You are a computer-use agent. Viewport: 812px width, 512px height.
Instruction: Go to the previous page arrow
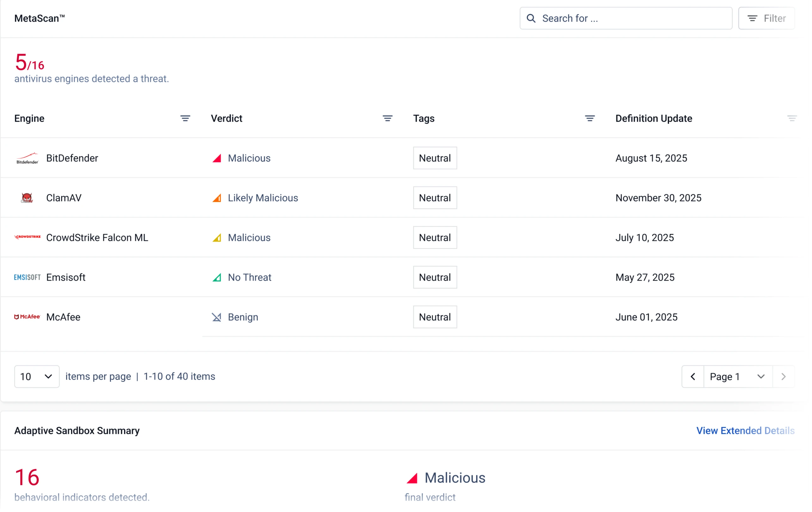point(692,376)
